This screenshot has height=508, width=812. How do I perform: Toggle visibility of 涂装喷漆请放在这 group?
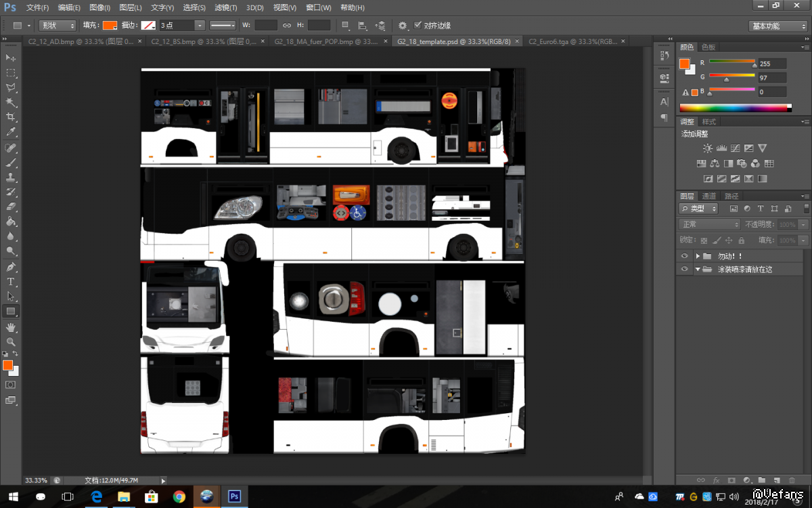point(684,269)
